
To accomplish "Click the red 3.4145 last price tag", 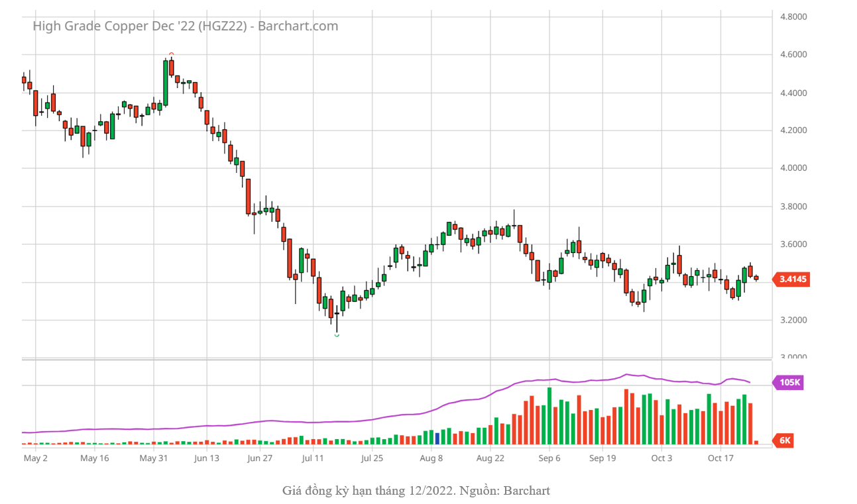I will tap(792, 279).
